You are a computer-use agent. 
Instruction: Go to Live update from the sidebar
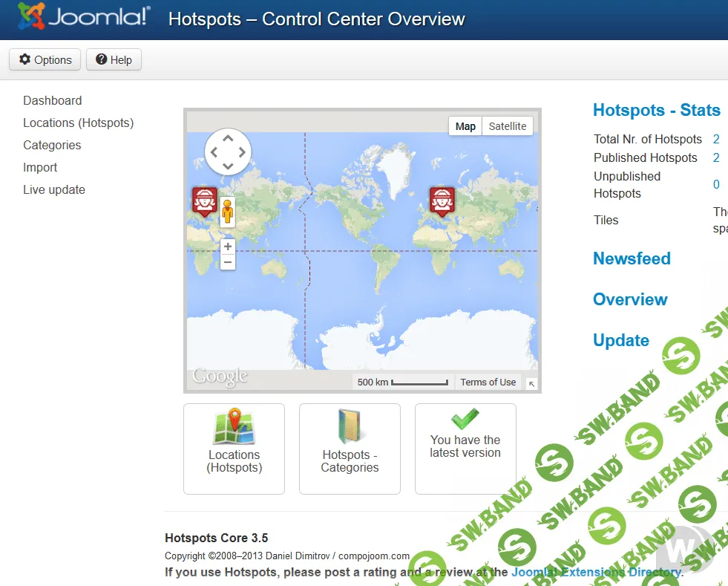click(54, 189)
